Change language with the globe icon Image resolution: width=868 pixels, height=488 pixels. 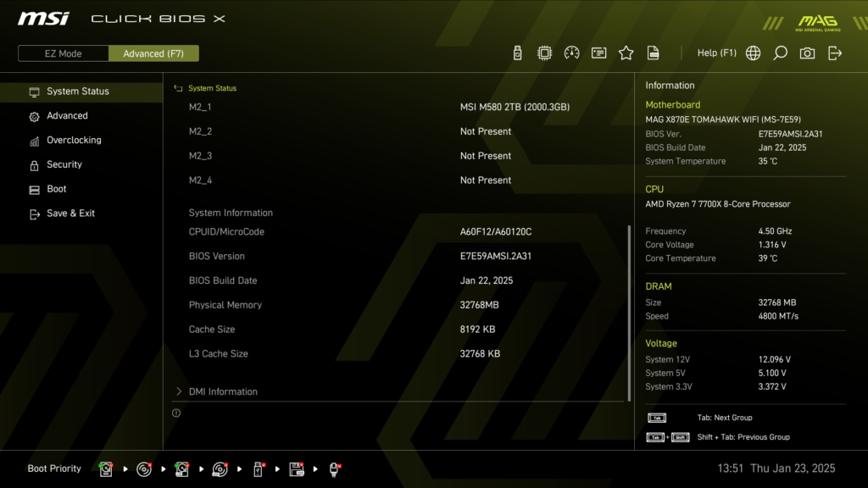[753, 53]
